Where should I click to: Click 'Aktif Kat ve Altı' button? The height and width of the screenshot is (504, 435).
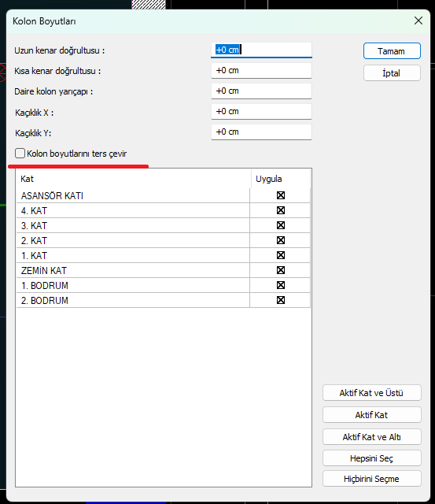tap(372, 437)
